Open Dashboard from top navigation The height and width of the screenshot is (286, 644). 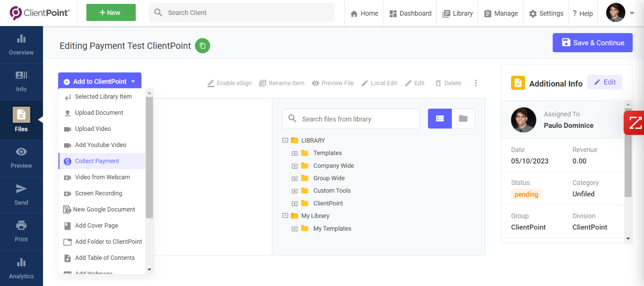point(410,13)
